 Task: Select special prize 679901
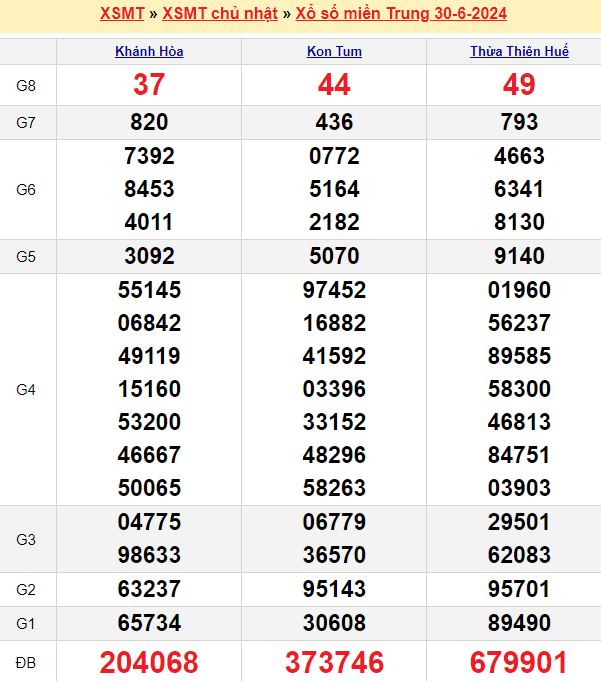click(519, 662)
